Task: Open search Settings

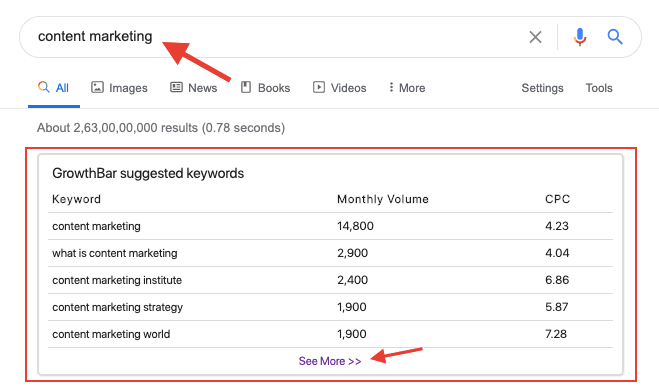Action: pyautogui.click(x=542, y=88)
